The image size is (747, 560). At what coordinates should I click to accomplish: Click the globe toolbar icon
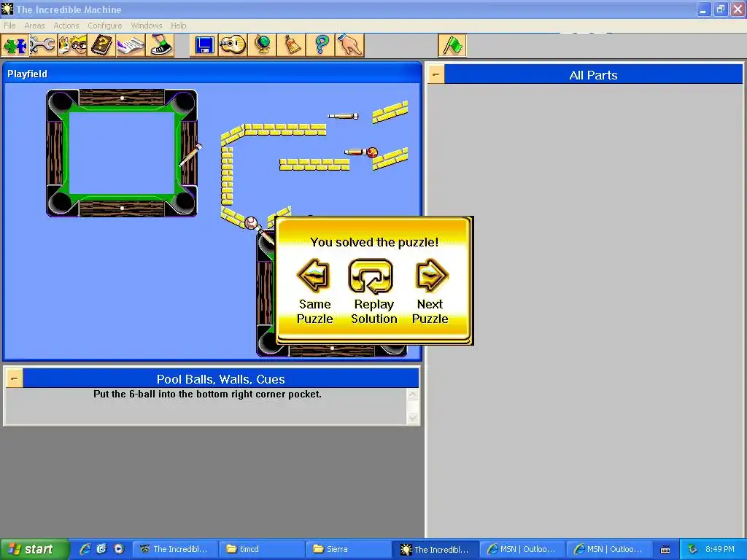pyautogui.click(x=263, y=46)
